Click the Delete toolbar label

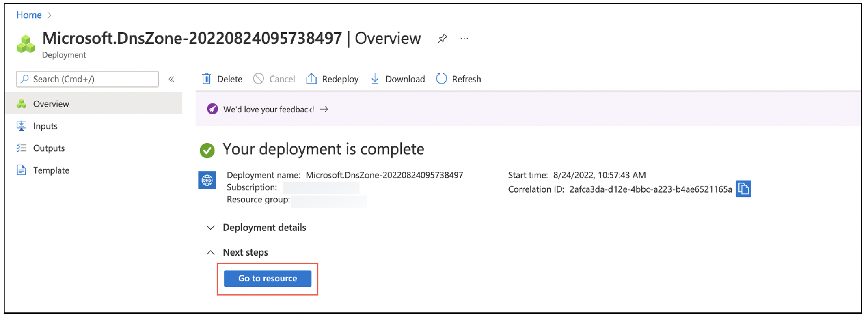(x=230, y=79)
